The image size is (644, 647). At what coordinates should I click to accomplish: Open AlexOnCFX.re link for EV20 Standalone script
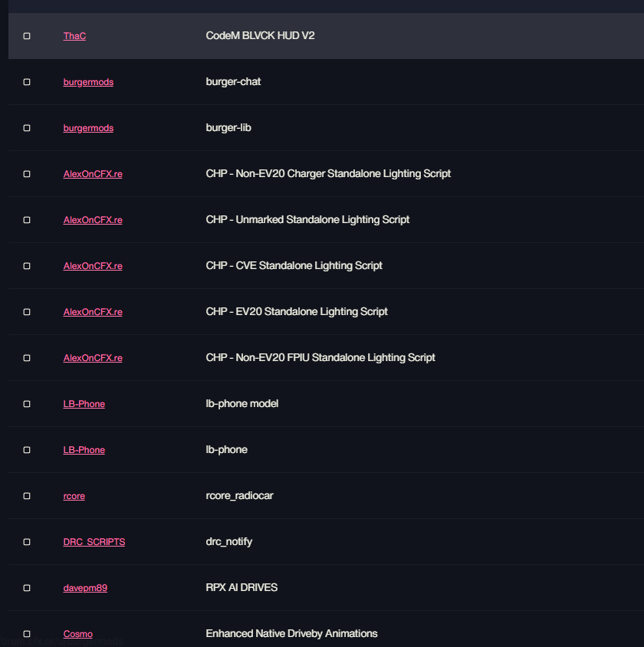click(x=93, y=312)
